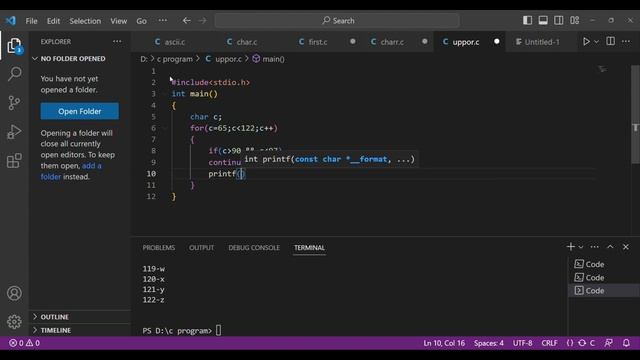Select the TERMINAL panel tab

tap(309, 247)
